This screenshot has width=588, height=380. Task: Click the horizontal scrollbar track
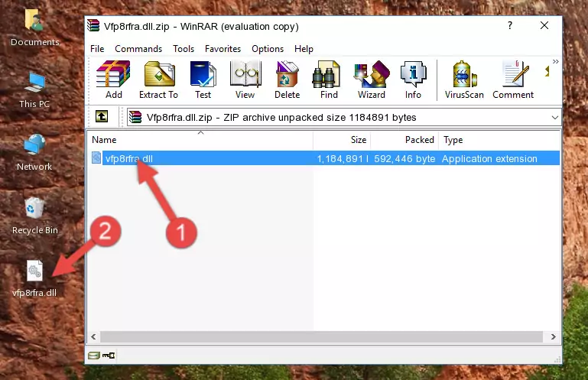(x=321, y=337)
